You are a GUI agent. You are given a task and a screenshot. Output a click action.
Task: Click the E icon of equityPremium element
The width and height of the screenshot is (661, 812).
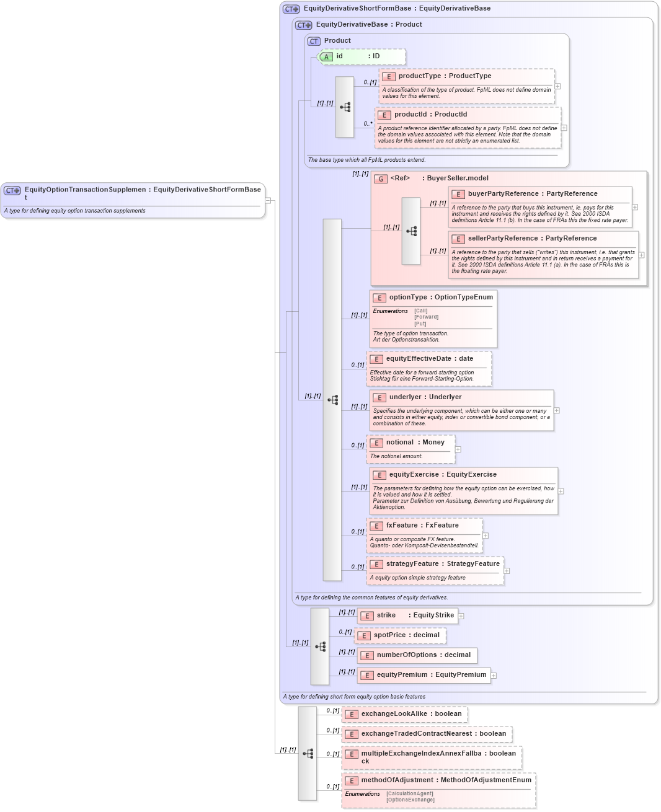367,676
